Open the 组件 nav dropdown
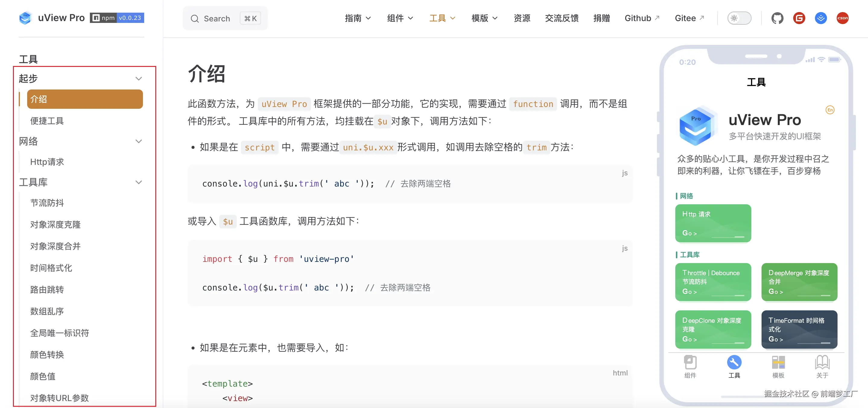Viewport: 868px width, 408px height. [x=400, y=18]
